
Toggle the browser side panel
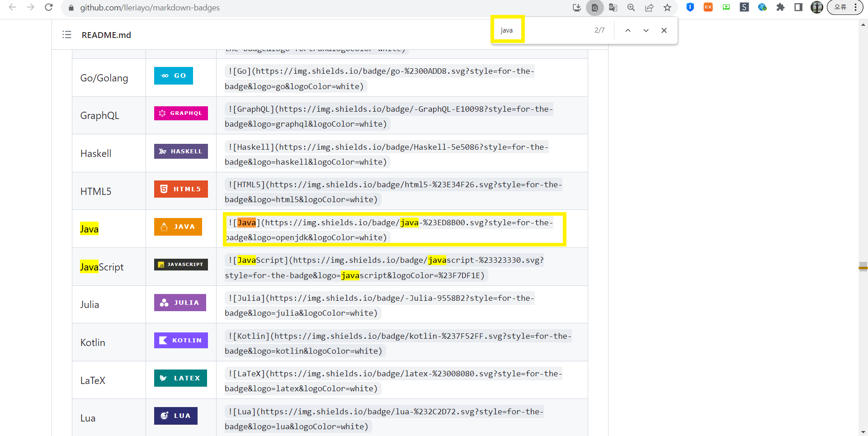click(798, 7)
